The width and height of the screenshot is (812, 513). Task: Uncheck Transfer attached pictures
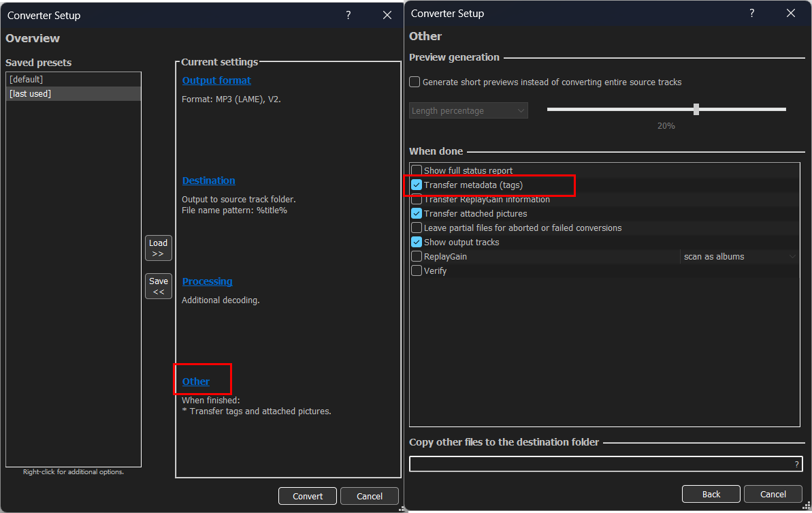pyautogui.click(x=417, y=213)
